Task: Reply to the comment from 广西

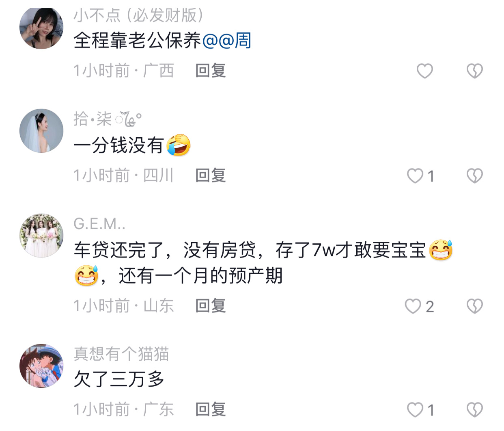Action: point(210,71)
